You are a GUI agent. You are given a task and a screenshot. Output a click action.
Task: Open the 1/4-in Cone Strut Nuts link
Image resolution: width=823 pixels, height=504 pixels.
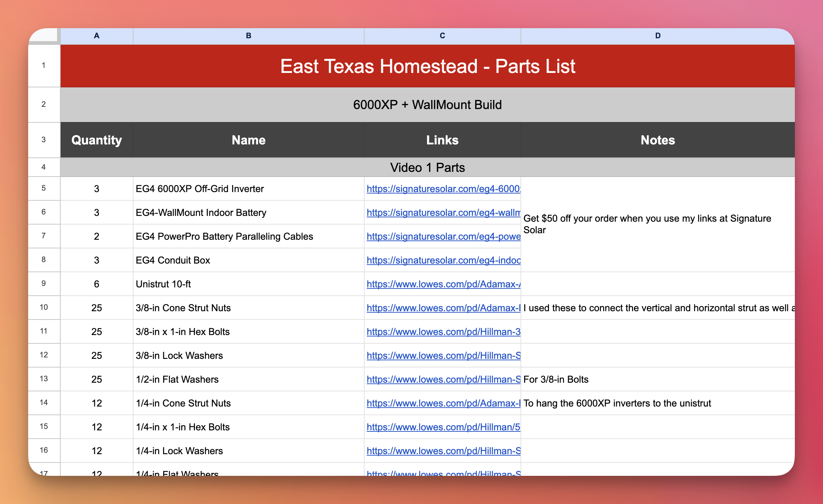pyautogui.click(x=443, y=403)
